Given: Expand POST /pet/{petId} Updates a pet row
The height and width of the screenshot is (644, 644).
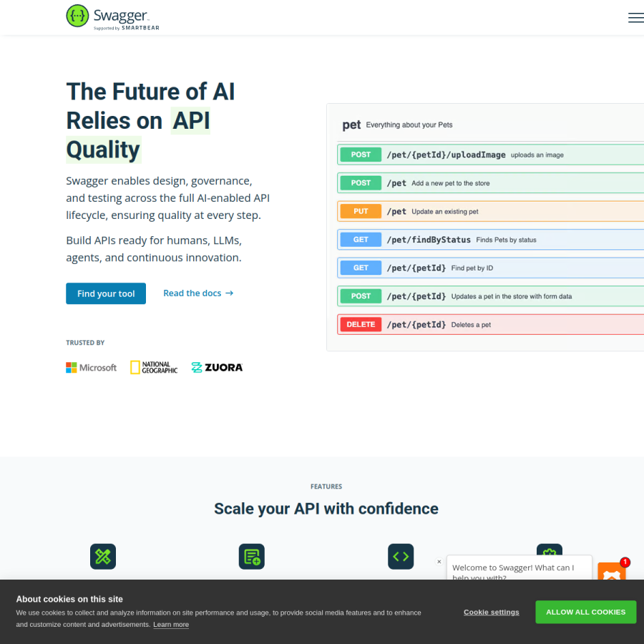Looking at the screenshot, I should 490,296.
